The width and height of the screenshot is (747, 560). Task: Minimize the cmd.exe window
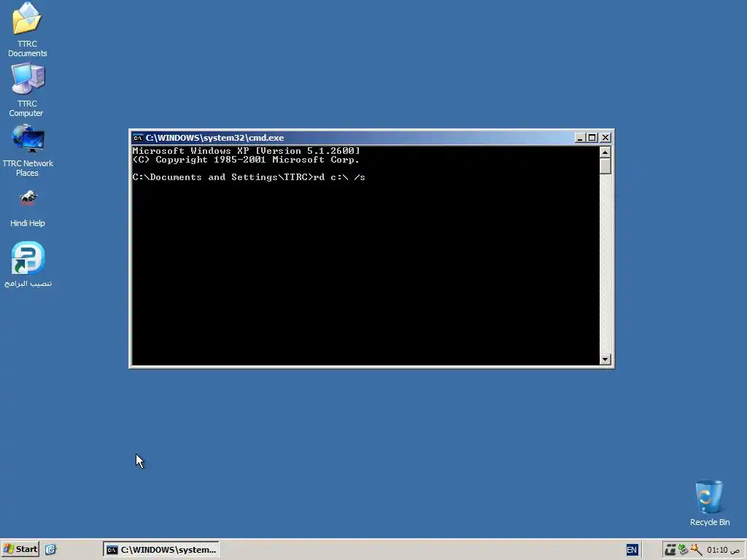pyautogui.click(x=580, y=138)
